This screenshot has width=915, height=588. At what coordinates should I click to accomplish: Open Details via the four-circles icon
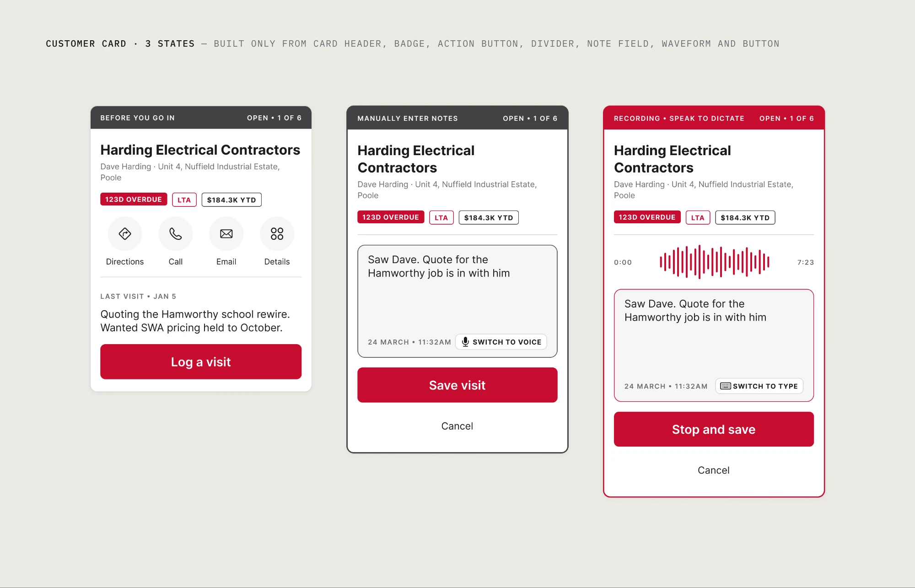coord(277,234)
